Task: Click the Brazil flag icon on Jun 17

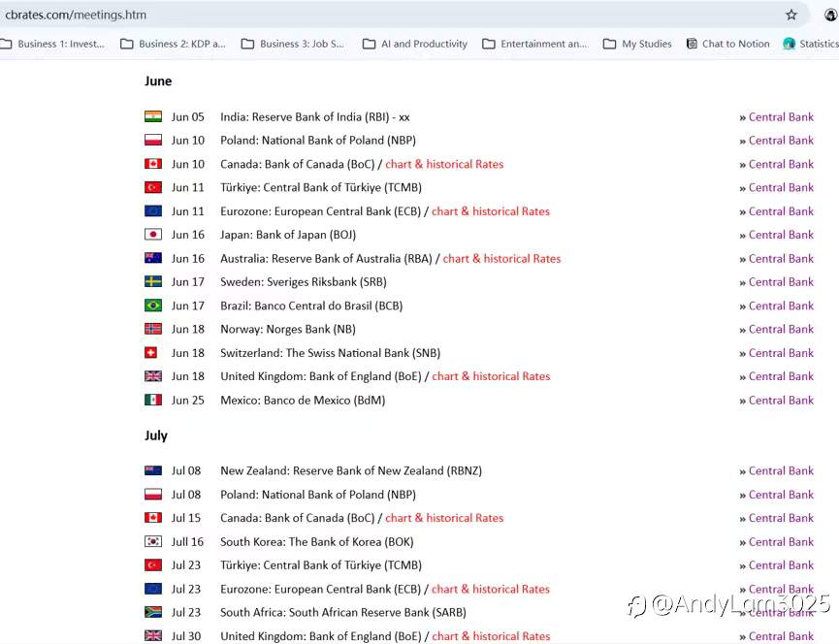Action: [x=153, y=305]
